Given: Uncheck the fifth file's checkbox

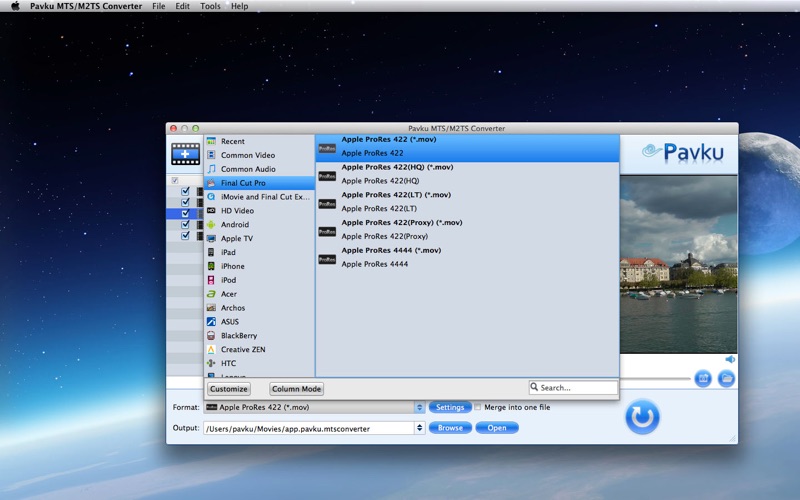Looking at the screenshot, I should pos(185,236).
